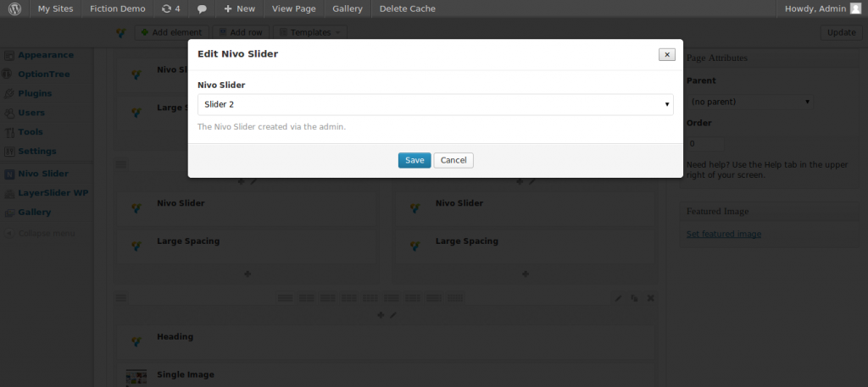The width and height of the screenshot is (868, 387).
Task: Click View Page in the admin bar
Action: click(x=294, y=8)
